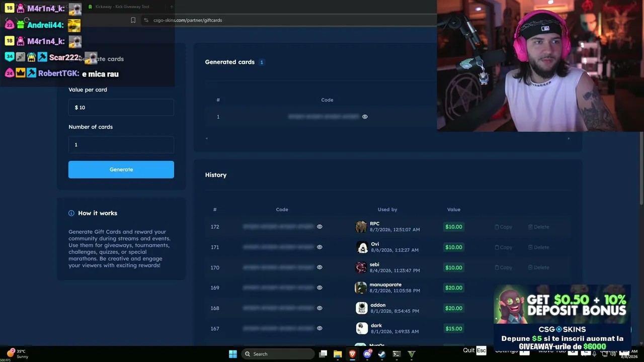Click Andreii44's username in chat overlay
The width and height of the screenshot is (644, 362).
(45, 25)
